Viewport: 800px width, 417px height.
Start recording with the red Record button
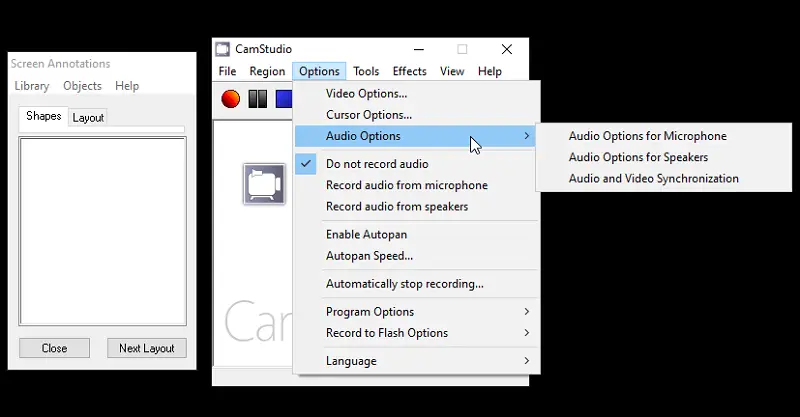[x=231, y=99]
